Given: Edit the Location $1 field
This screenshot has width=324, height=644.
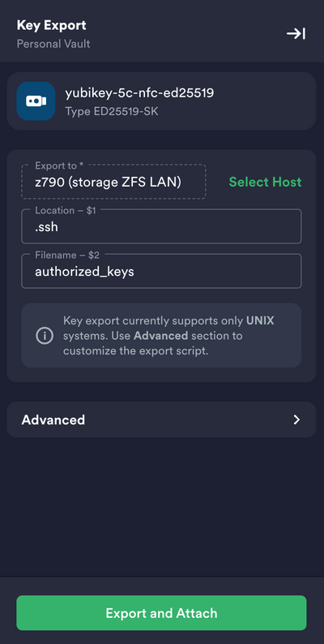Looking at the screenshot, I should pos(161,226).
